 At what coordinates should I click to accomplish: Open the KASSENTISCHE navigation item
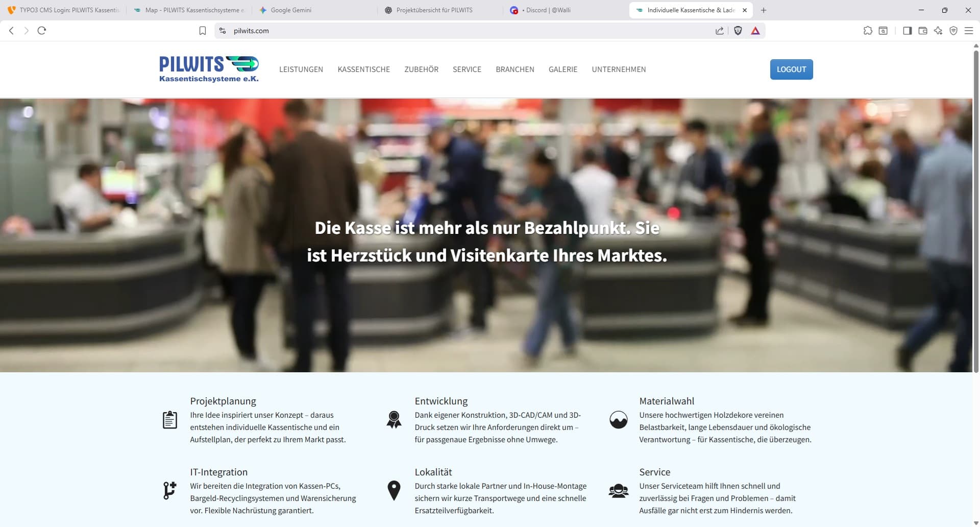pyautogui.click(x=363, y=69)
